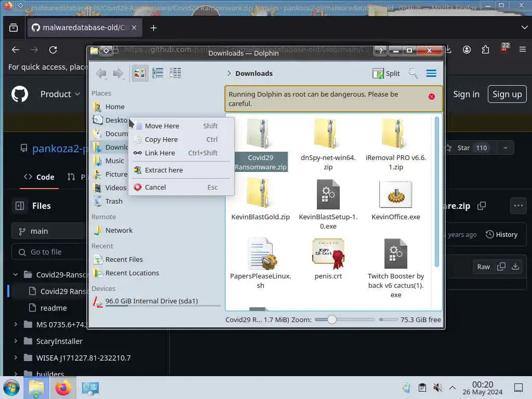
Task: Click History link on GitHub
Action: [501, 234]
